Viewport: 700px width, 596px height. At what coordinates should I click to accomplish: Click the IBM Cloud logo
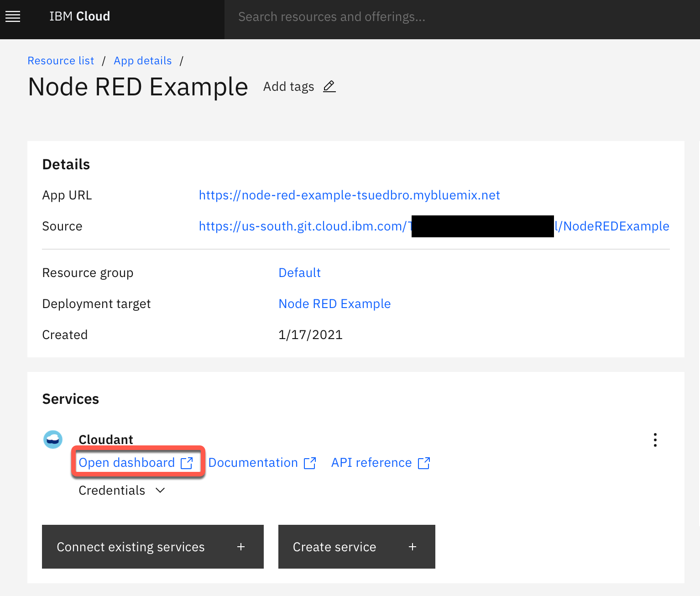pos(79,16)
